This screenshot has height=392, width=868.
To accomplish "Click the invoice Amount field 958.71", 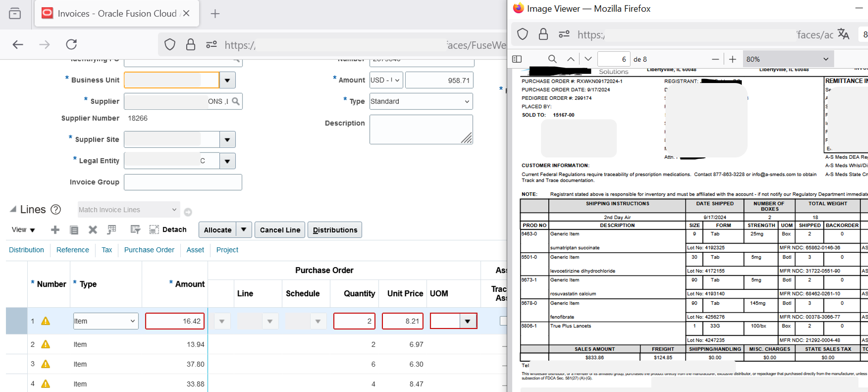I will click(439, 80).
